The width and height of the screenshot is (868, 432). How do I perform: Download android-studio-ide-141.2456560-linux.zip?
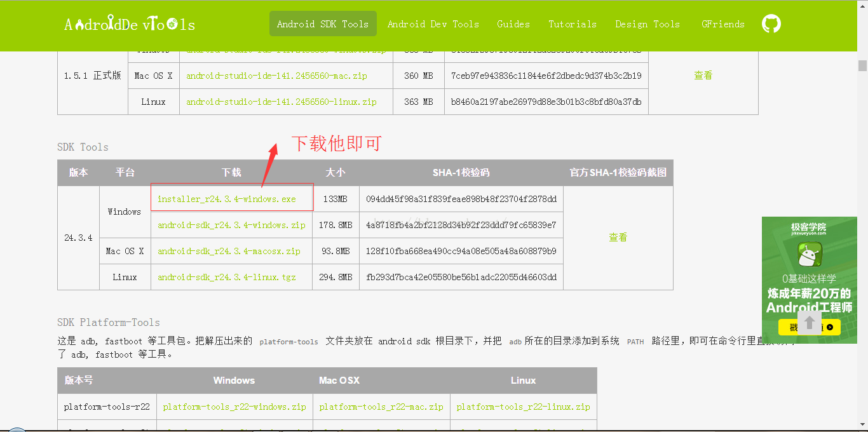(x=281, y=102)
